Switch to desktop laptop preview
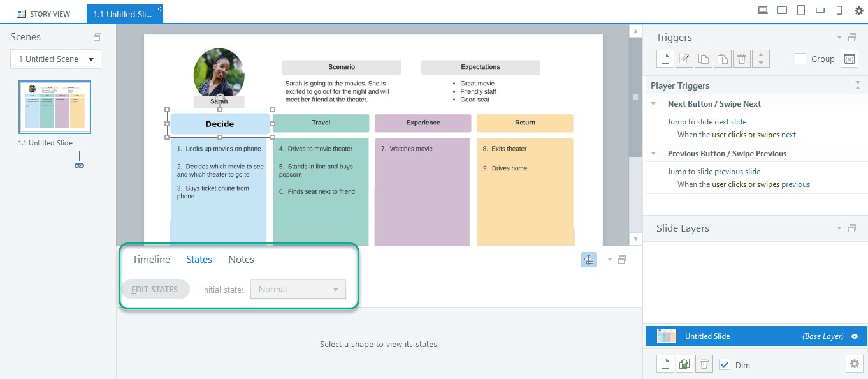The width and height of the screenshot is (868, 379). tap(762, 10)
